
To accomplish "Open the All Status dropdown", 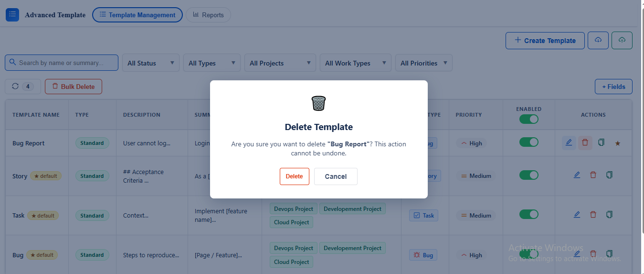I will 151,63.
